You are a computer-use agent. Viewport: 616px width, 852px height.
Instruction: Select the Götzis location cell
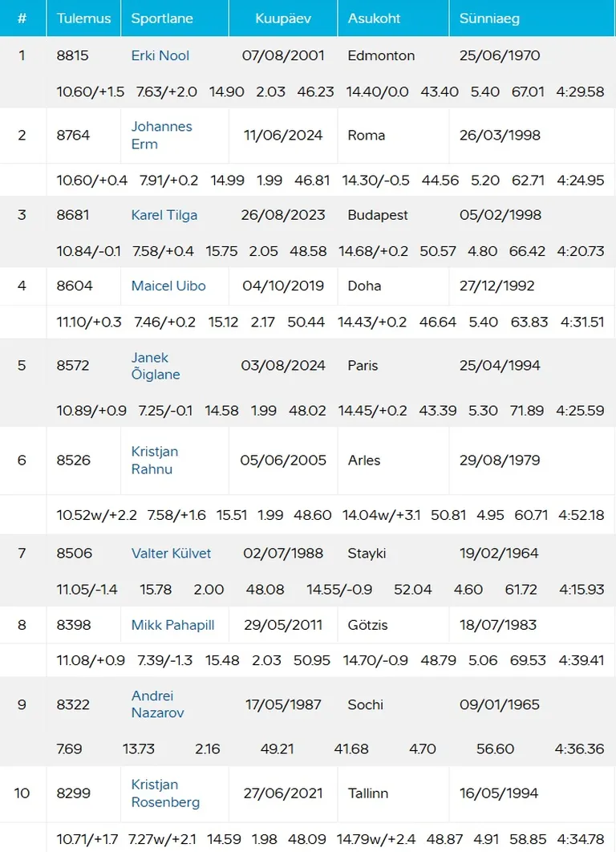[x=369, y=625]
